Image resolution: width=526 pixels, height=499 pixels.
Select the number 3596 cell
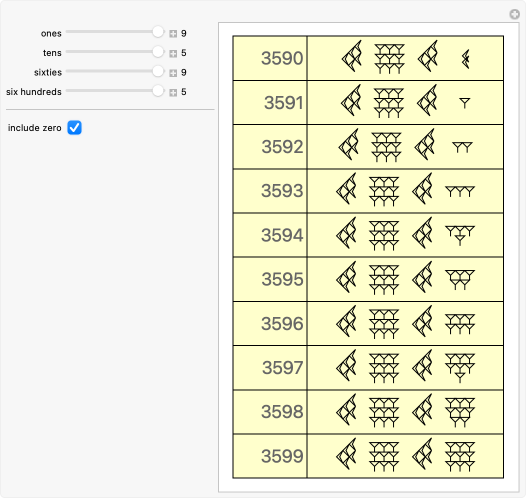(270, 324)
